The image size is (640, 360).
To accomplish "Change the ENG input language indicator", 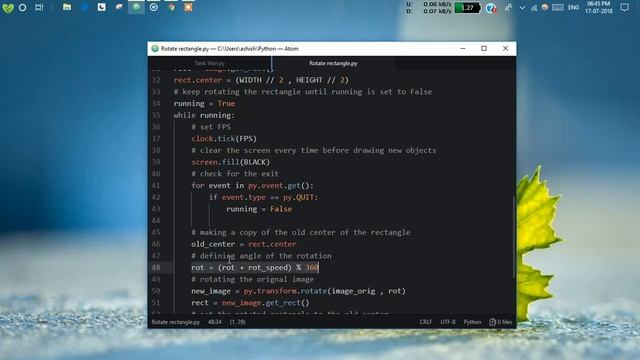I will point(573,8).
